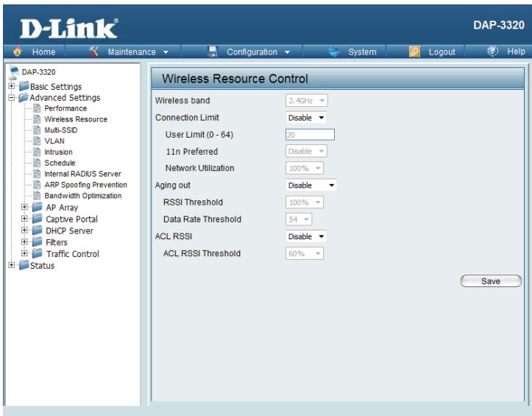Open the Maintenance menu
This screenshot has height=416, width=532.
pos(132,52)
